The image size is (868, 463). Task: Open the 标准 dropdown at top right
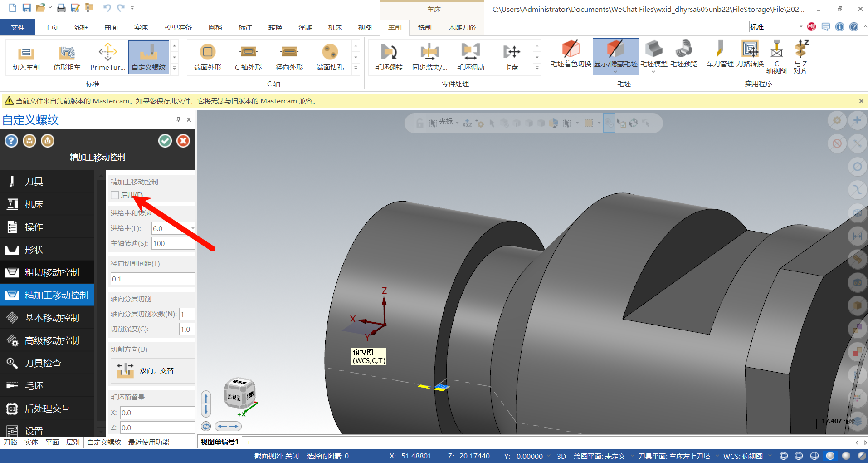[x=801, y=27]
